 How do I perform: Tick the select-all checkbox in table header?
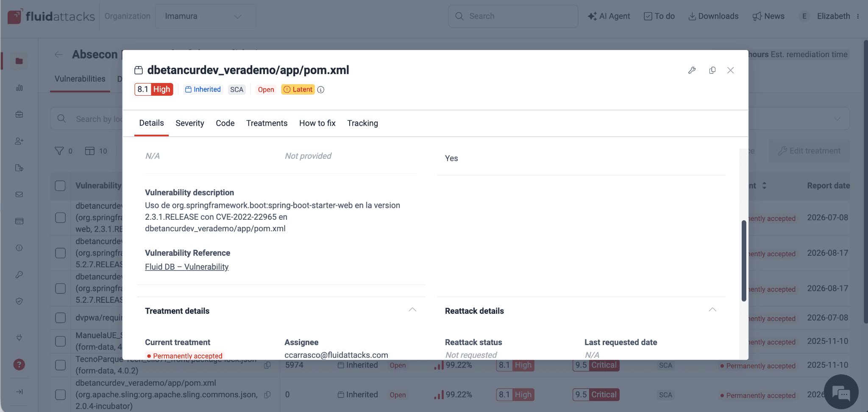pos(60,185)
